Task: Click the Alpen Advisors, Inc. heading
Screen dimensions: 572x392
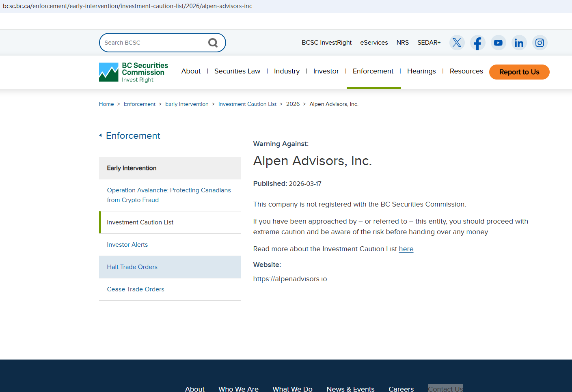Action: point(312,161)
